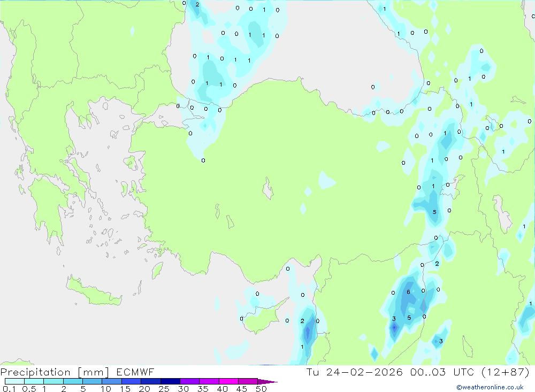The height and width of the screenshot is (392, 535).
Task: Click the 'ECMWF' model label
Action: coord(135,372)
